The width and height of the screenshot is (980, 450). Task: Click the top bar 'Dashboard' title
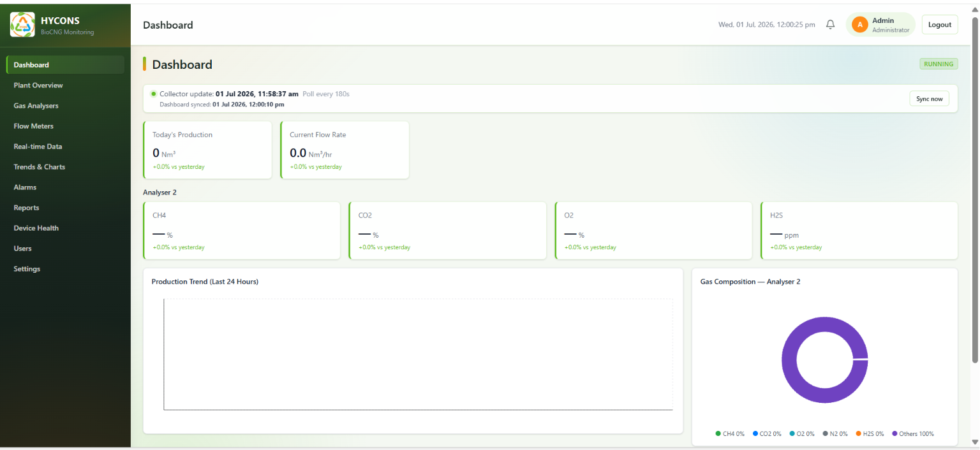click(168, 25)
